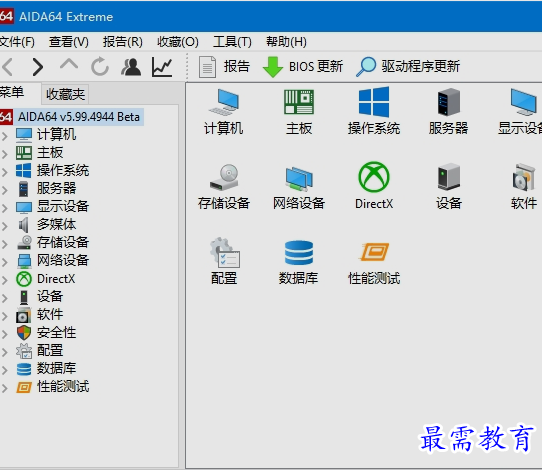Open the 设备 device icon in main panel
Screen dimensions: 542x470
(448, 187)
